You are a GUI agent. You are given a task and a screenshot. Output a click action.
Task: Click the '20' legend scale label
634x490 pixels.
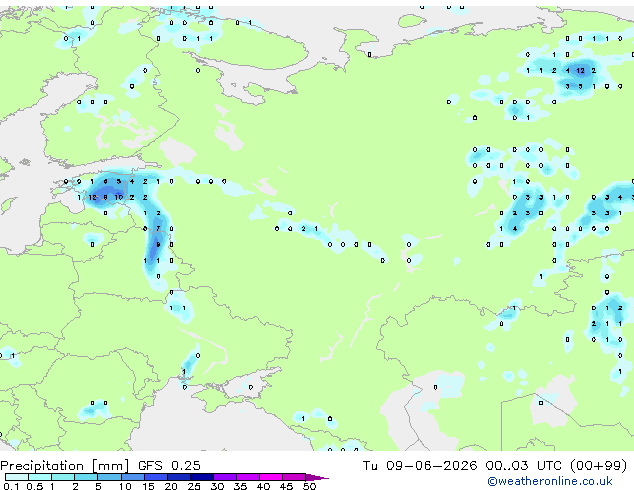(x=171, y=486)
